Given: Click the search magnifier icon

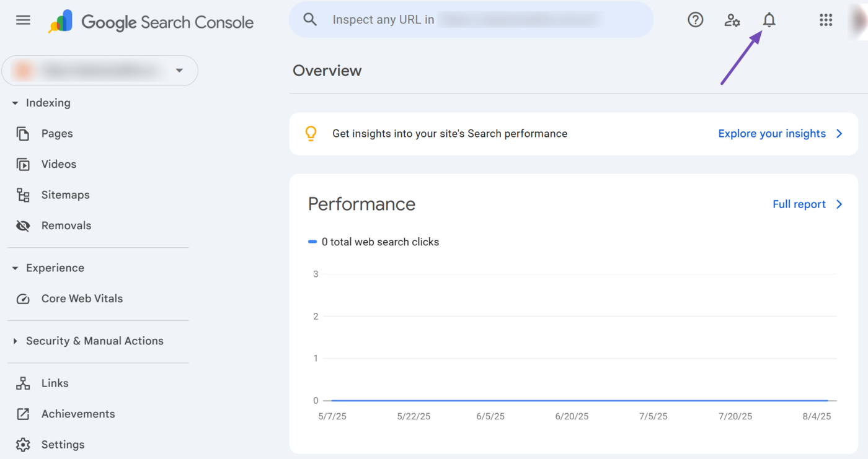Looking at the screenshot, I should (310, 20).
